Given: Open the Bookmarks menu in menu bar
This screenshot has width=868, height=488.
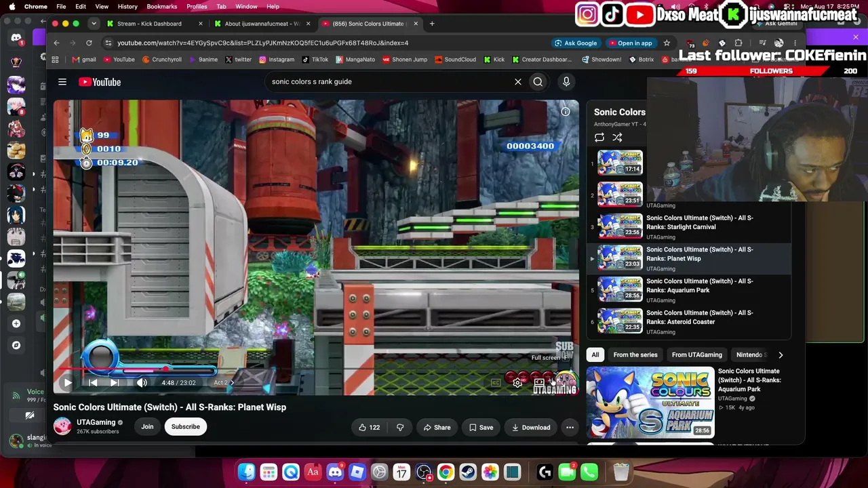Looking at the screenshot, I should coord(162,7).
